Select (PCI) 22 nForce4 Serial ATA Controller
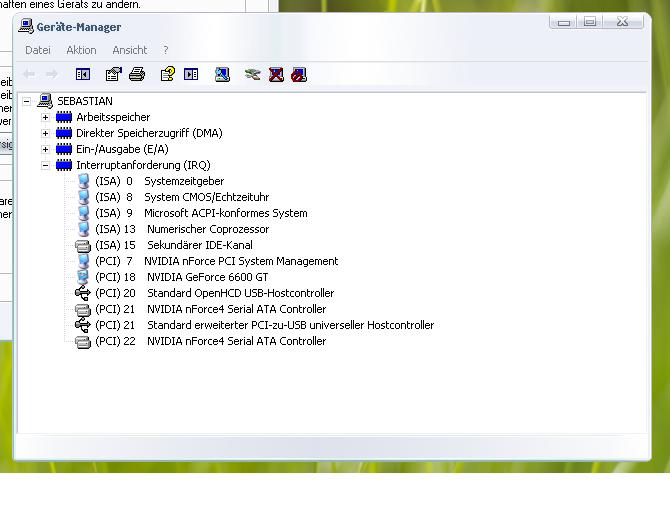 pos(211,341)
